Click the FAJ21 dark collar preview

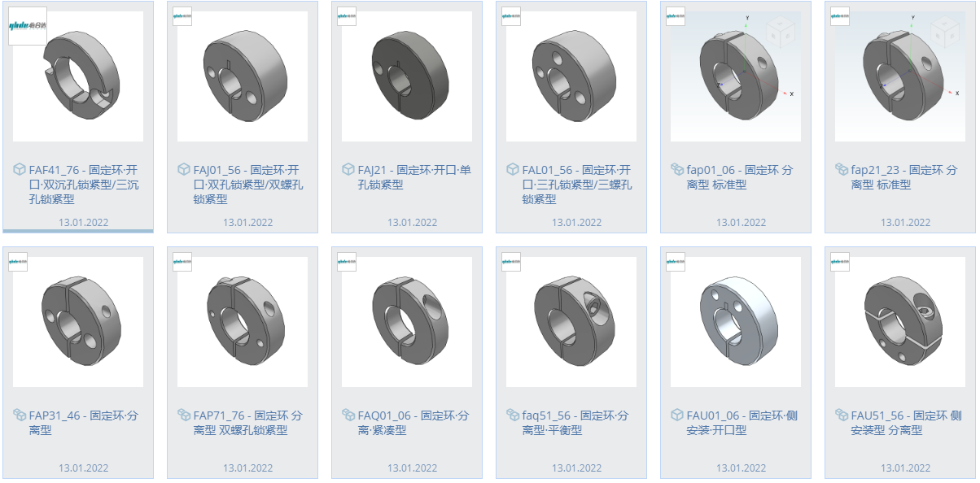pos(407,76)
